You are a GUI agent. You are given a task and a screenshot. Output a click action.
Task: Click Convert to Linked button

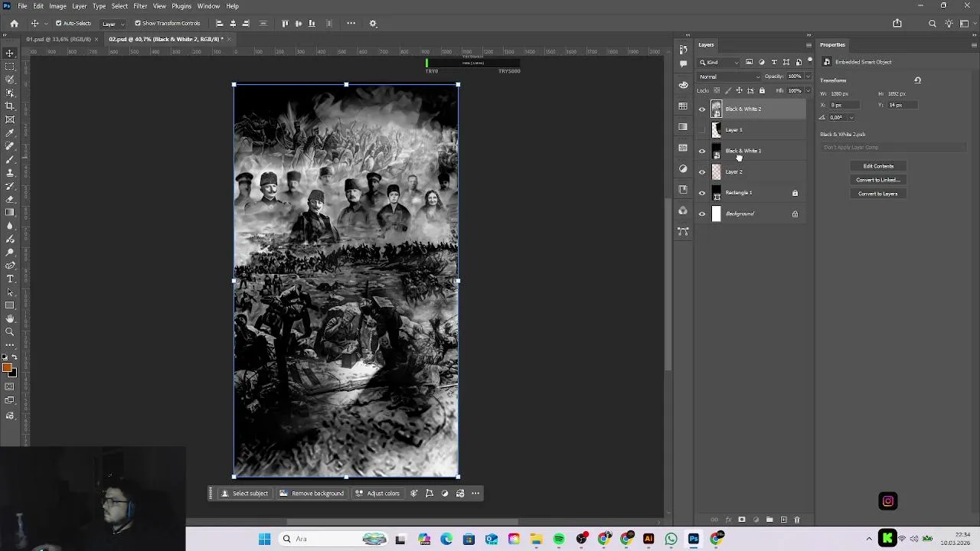pos(878,180)
